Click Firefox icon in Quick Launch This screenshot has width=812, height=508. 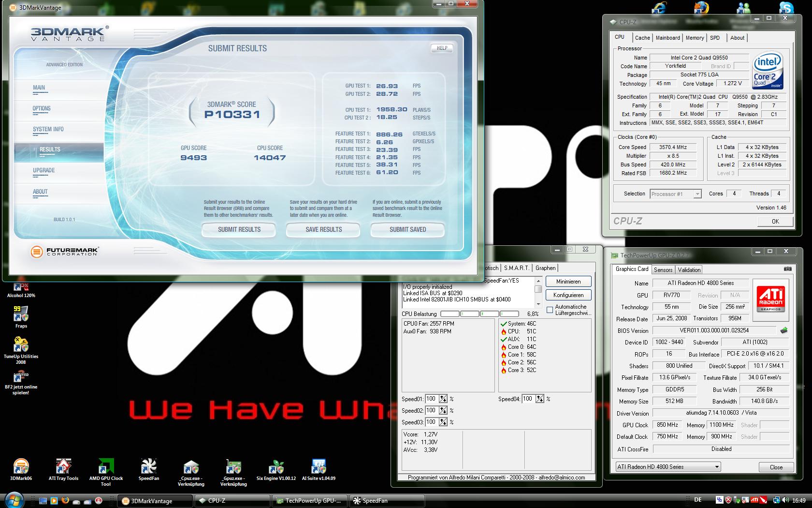click(x=65, y=501)
